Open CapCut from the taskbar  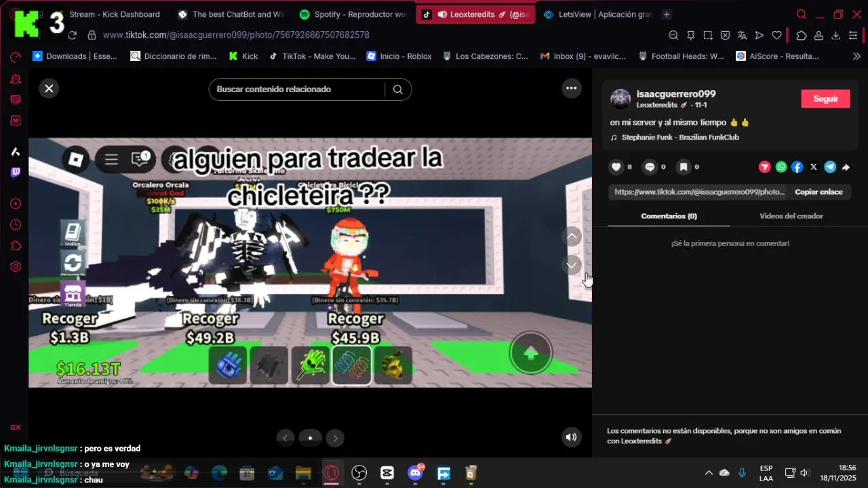pyautogui.click(x=387, y=473)
